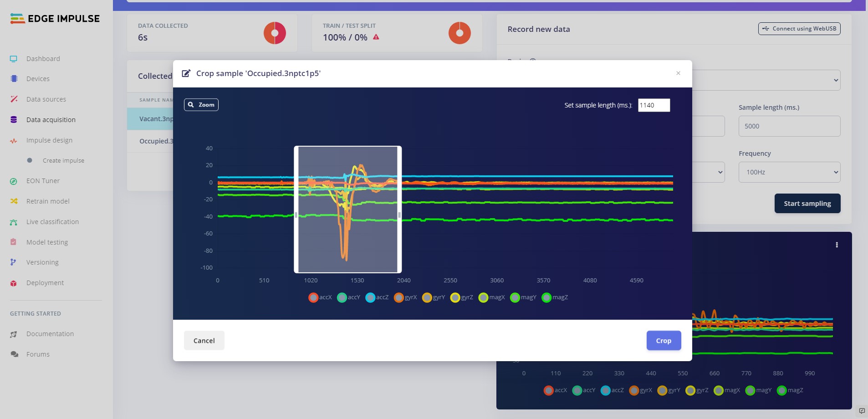The width and height of the screenshot is (868, 419).
Task: Click left handle of crop selection
Action: 296,215
